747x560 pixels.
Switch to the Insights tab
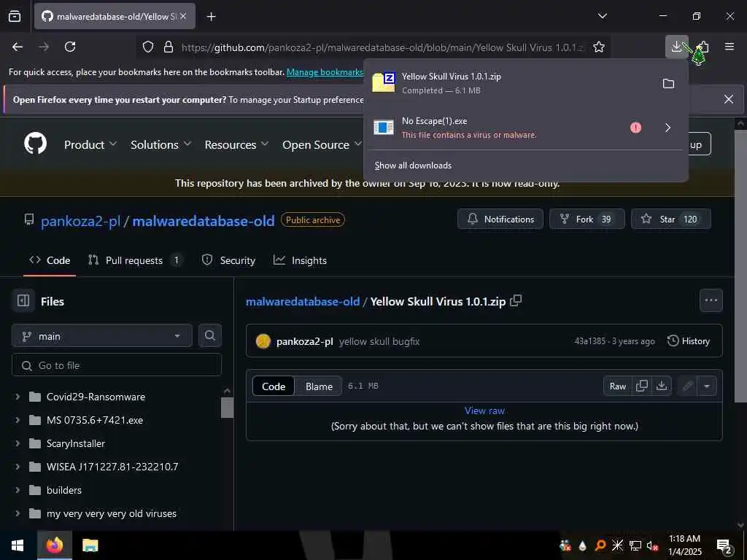[300, 260]
